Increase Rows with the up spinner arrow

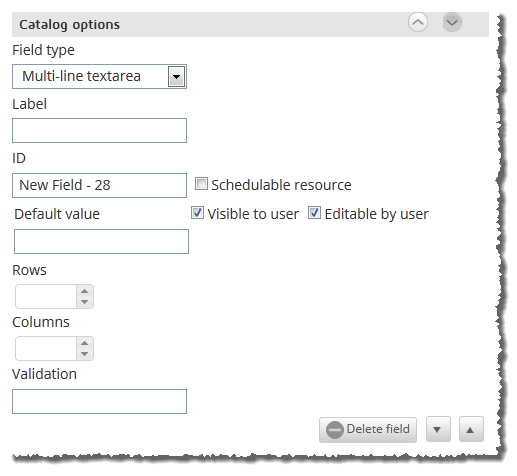pos(85,291)
